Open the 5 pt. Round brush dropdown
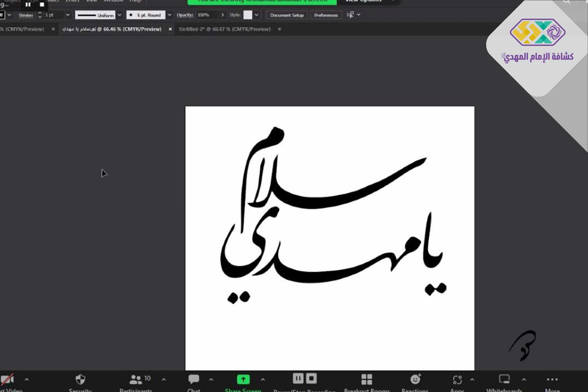The width and height of the screenshot is (588, 392). click(169, 15)
